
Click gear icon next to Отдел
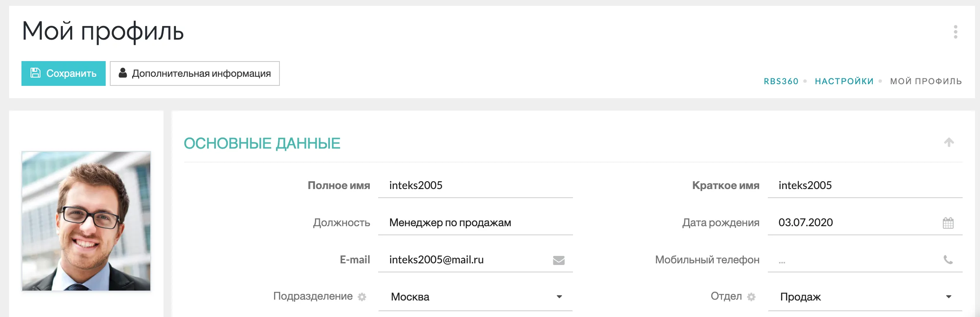751,297
